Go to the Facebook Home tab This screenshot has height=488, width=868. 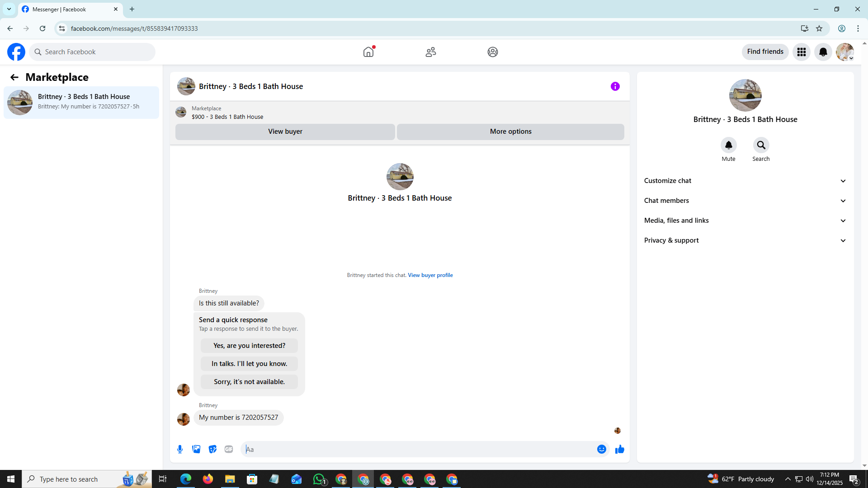click(368, 52)
